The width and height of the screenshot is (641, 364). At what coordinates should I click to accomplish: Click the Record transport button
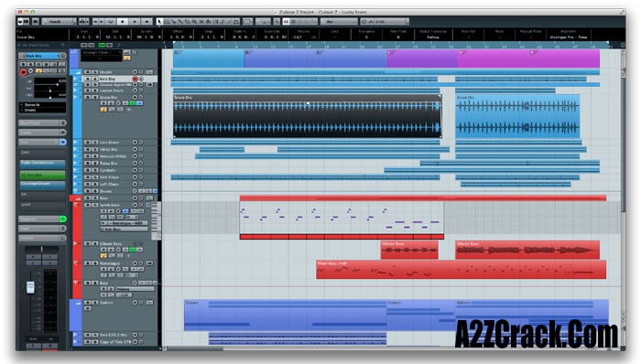pos(147,22)
